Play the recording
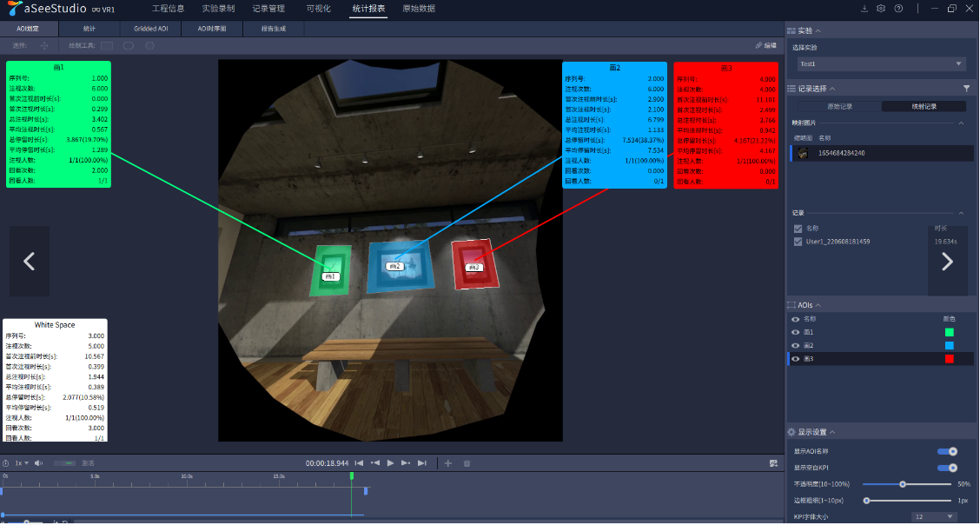Image resolution: width=980 pixels, height=525 pixels. pyautogui.click(x=391, y=463)
